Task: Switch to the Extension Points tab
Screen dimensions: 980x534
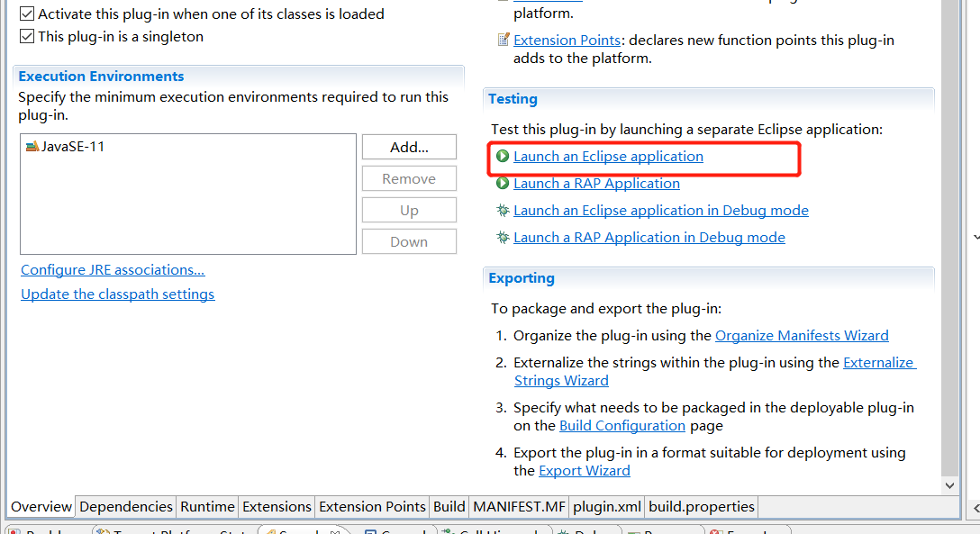Action: pyautogui.click(x=372, y=506)
